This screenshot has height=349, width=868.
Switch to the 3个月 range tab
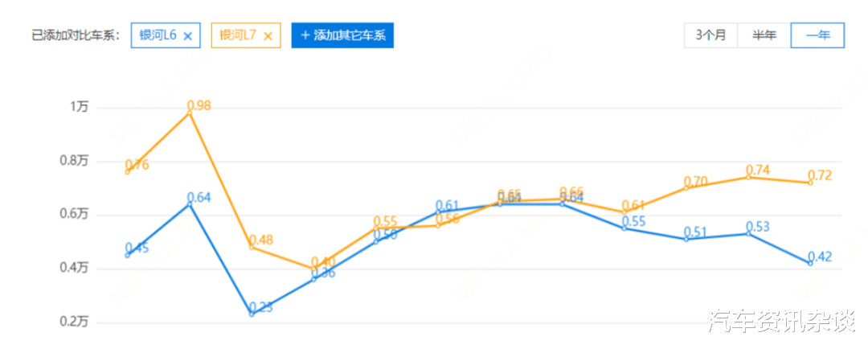point(710,35)
